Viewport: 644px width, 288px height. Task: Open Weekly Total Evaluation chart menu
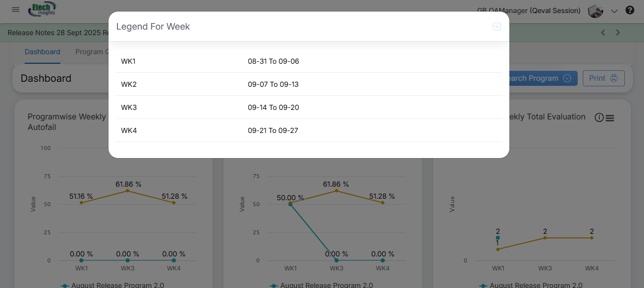point(610,118)
